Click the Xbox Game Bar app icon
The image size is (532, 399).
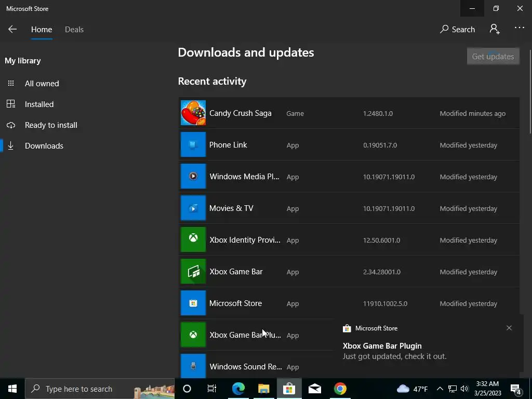(x=193, y=271)
